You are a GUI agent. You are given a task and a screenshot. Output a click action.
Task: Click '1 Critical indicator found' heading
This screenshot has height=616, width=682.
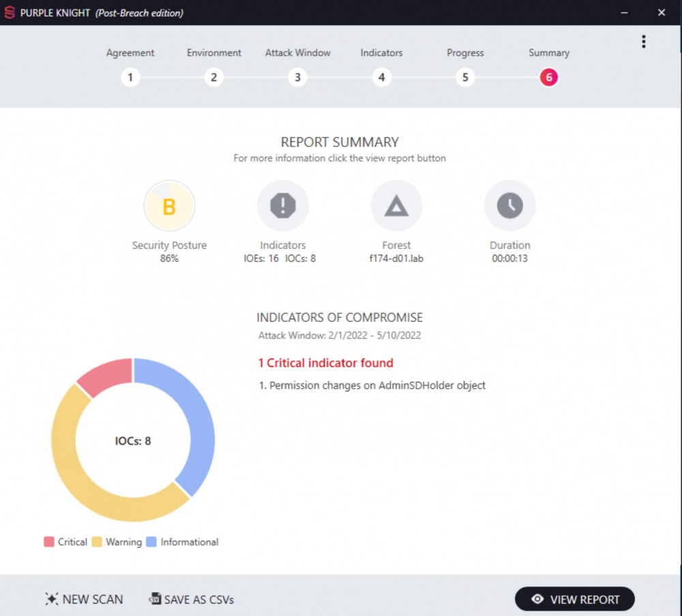(326, 363)
